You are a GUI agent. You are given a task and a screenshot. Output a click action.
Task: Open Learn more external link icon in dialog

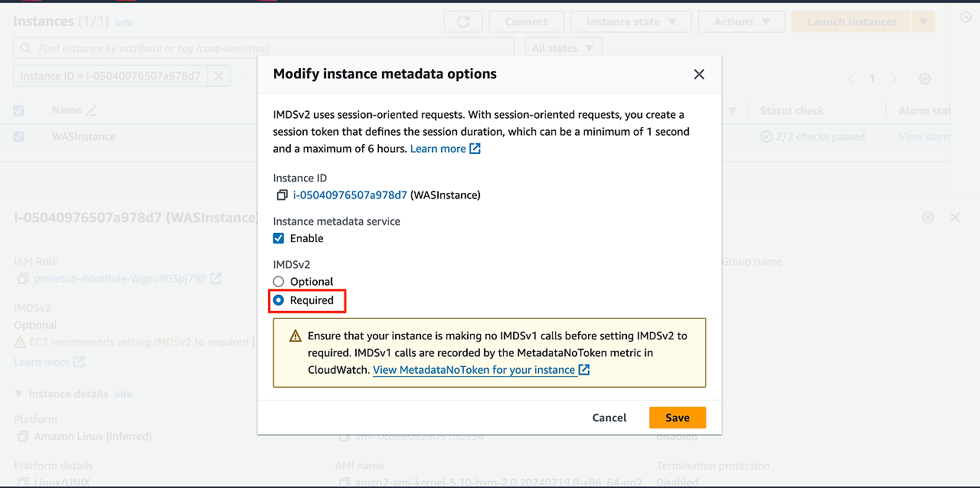click(x=475, y=149)
